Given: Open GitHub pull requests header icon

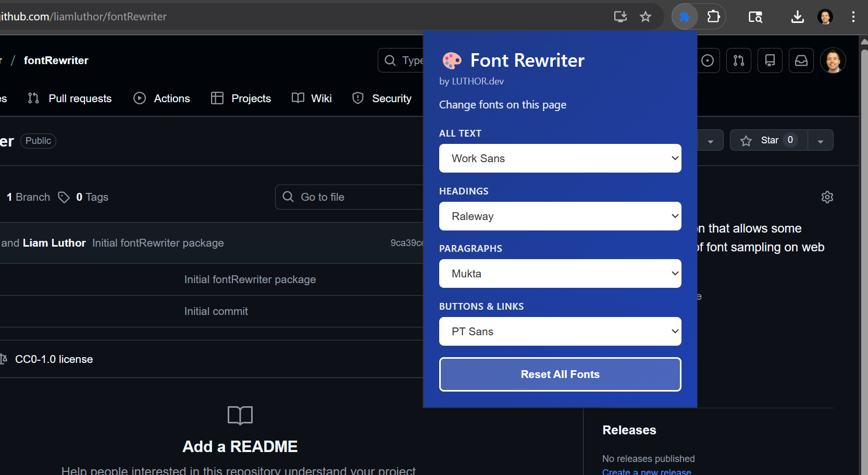Looking at the screenshot, I should click(x=739, y=60).
